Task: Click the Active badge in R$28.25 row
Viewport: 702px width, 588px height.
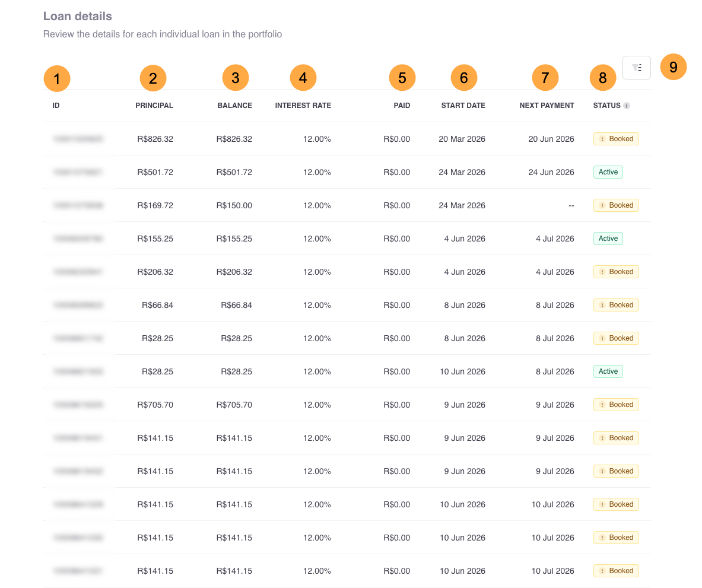Action: tap(608, 371)
